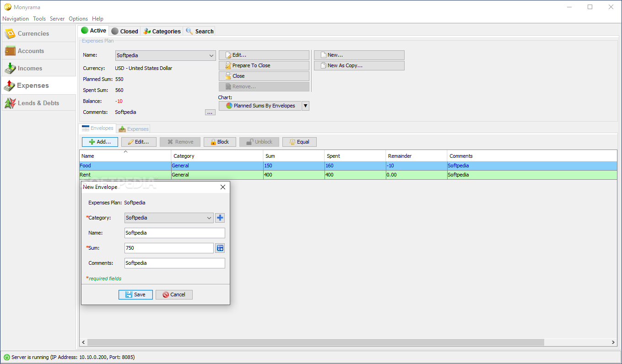Open chart type arrow dropdown

[x=306, y=106]
